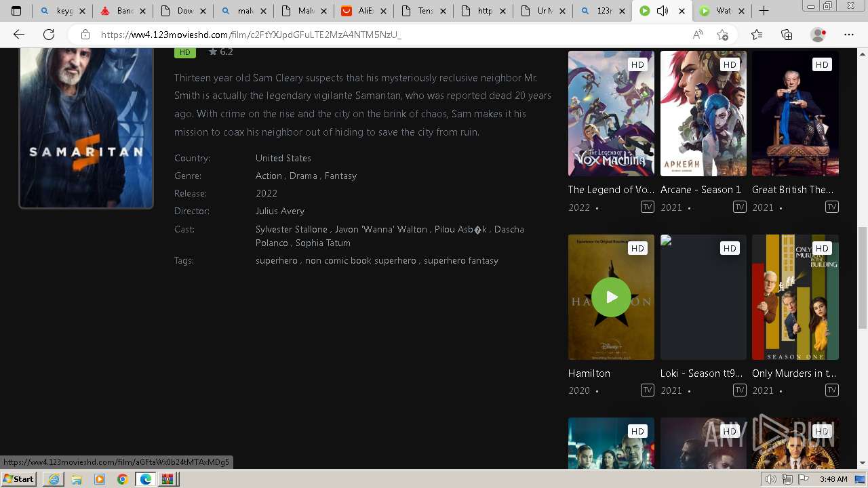This screenshot has width=868, height=488.
Task: Switch to the 'Tens' tab
Action: (425, 11)
